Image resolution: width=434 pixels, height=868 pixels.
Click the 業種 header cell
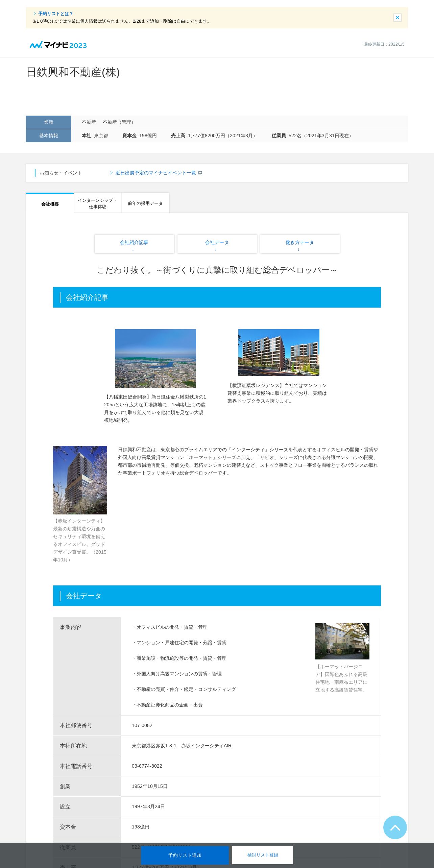pos(48,122)
